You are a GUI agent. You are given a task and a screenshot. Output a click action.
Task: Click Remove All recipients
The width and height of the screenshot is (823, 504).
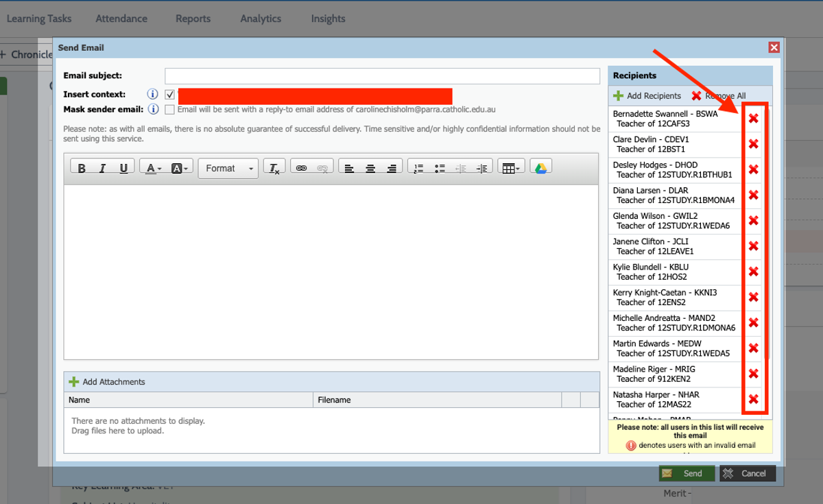click(x=719, y=96)
